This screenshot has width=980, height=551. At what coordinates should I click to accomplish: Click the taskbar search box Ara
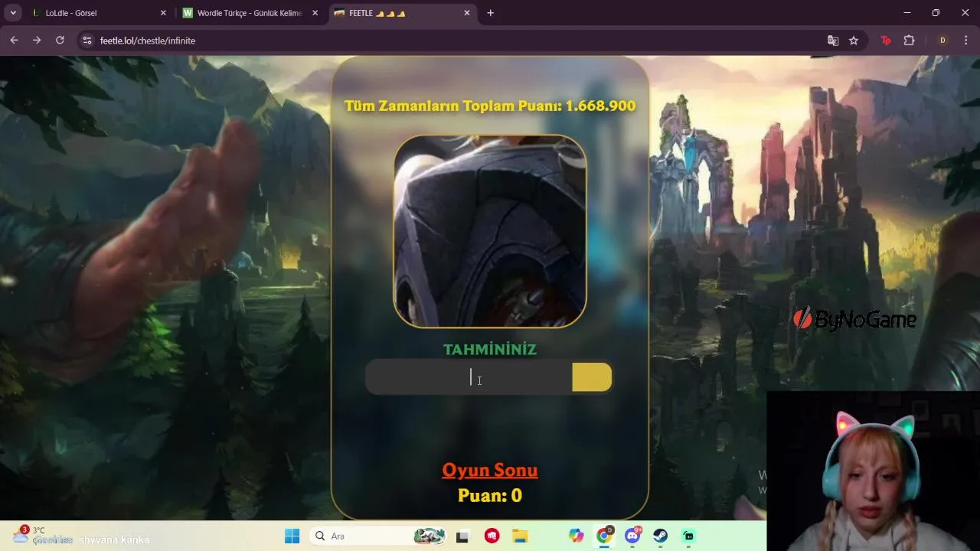(x=379, y=536)
